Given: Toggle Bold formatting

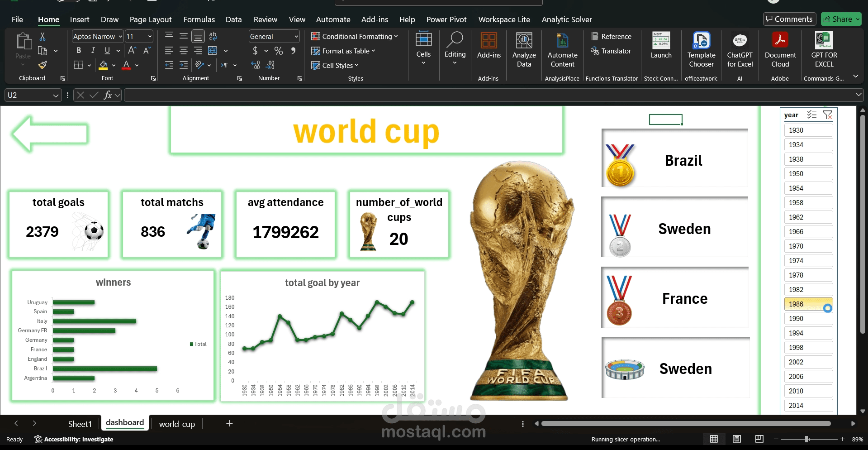Looking at the screenshot, I should 79,50.
